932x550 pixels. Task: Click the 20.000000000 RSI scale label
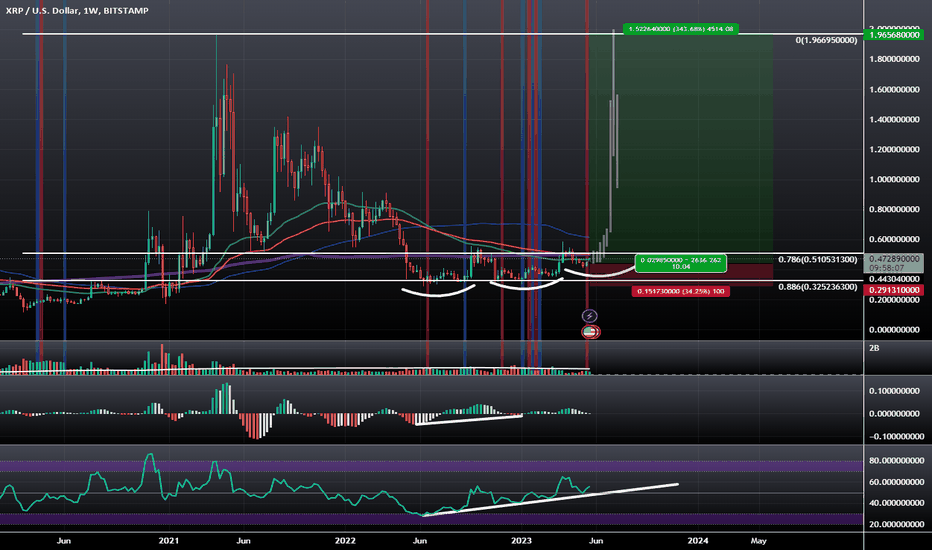(896, 524)
